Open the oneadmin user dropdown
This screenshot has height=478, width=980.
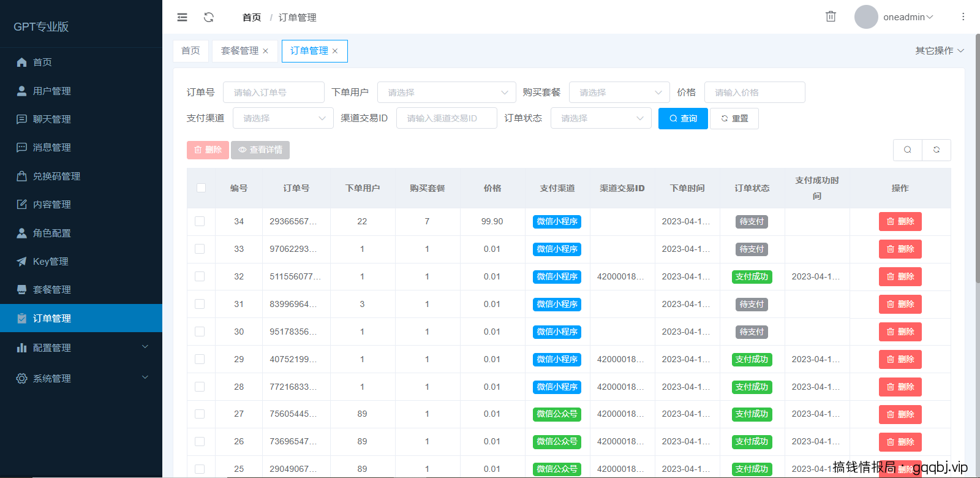pyautogui.click(x=908, y=17)
